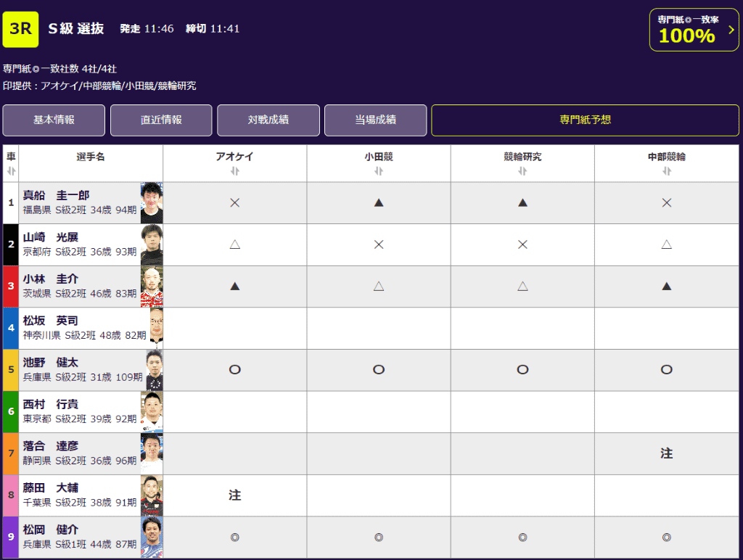Click racer name 池野 健太
The height and width of the screenshot is (560, 743).
coord(51,363)
